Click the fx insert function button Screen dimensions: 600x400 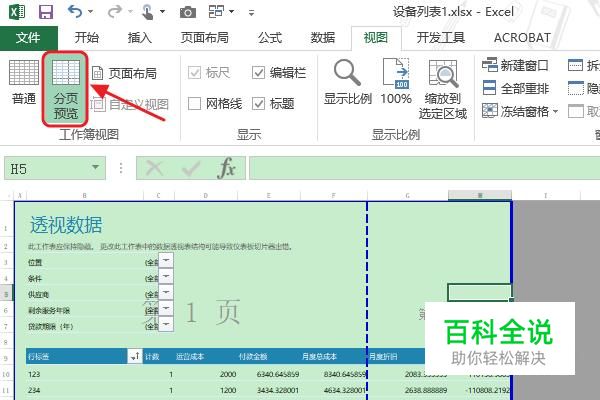(226, 168)
